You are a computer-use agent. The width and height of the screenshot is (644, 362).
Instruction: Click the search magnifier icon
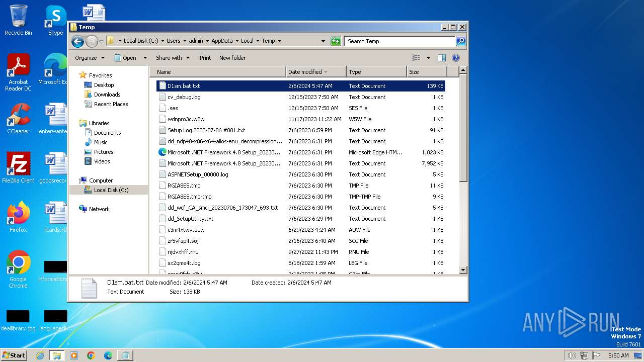click(461, 41)
